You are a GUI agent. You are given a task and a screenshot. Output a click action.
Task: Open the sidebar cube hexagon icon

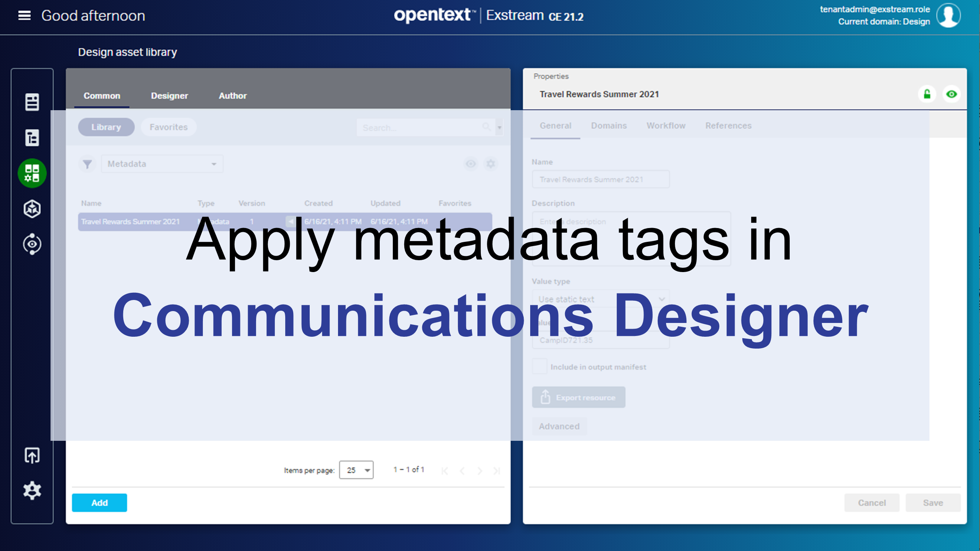click(x=32, y=209)
